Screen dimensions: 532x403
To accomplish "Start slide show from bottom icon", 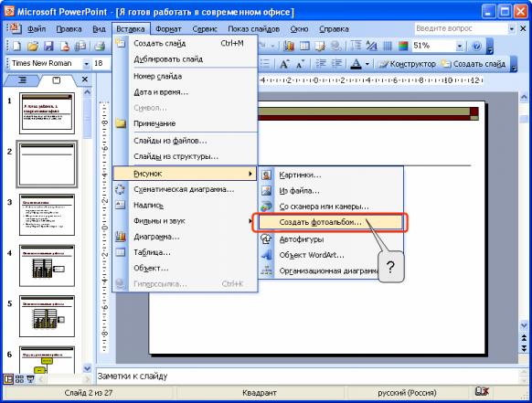I will [30, 379].
